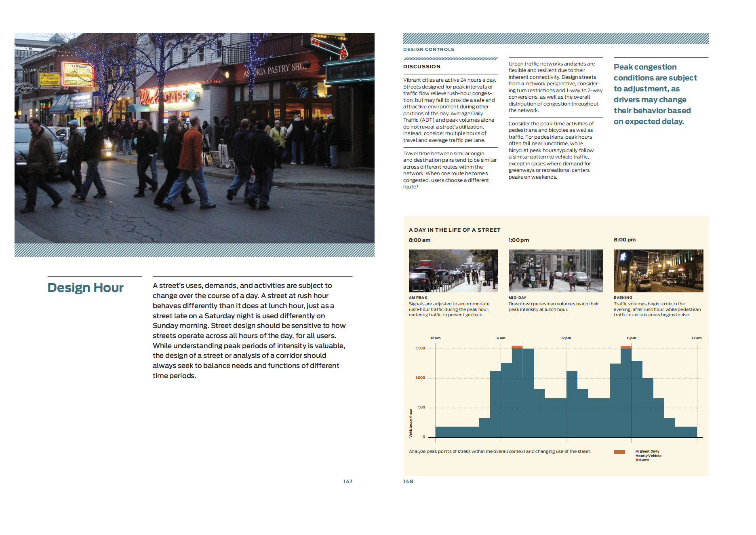Open the 8:00 pm evening street photo
This screenshot has width=756, height=535.
(658, 271)
